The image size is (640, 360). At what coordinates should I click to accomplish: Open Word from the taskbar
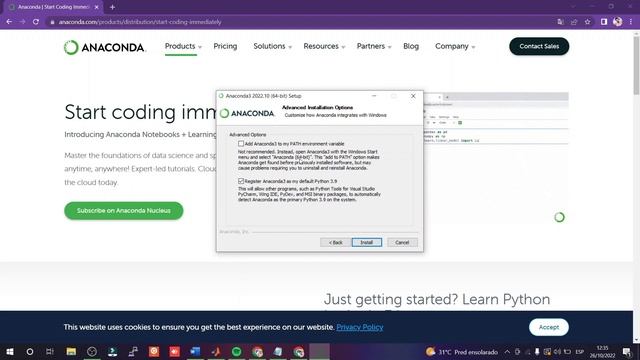pos(195,351)
